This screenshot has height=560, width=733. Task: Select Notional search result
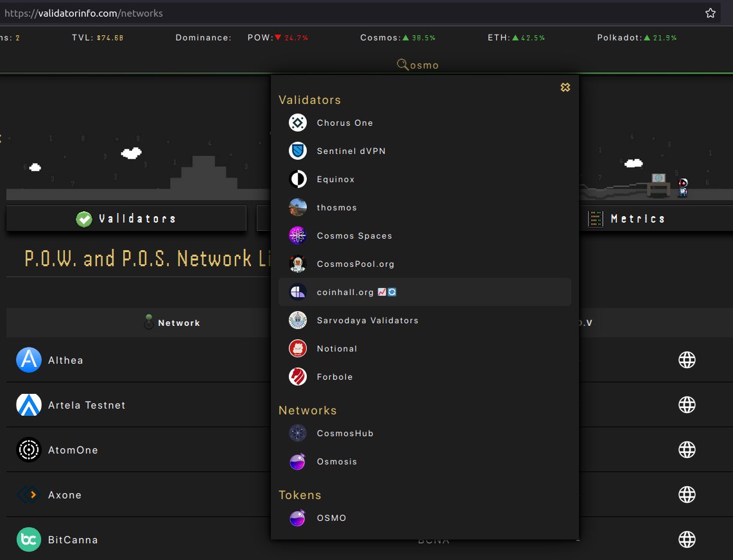click(x=425, y=348)
